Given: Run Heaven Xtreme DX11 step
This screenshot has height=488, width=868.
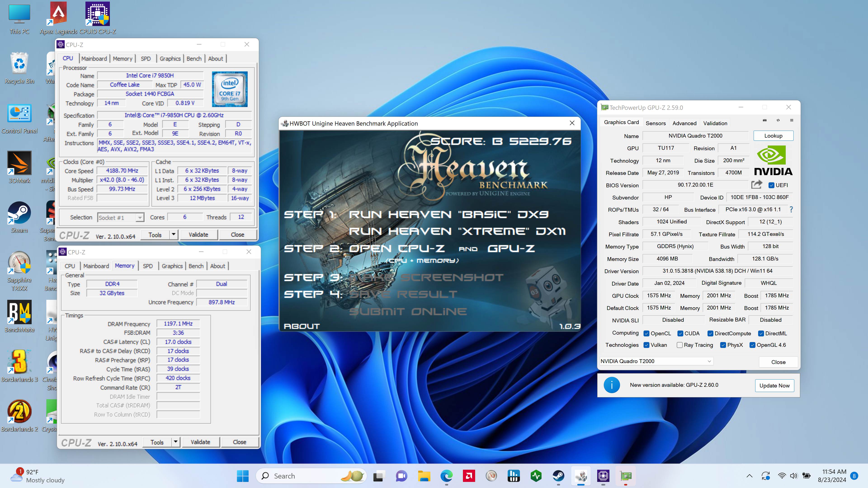Looking at the screenshot, I should pyautogui.click(x=457, y=231).
